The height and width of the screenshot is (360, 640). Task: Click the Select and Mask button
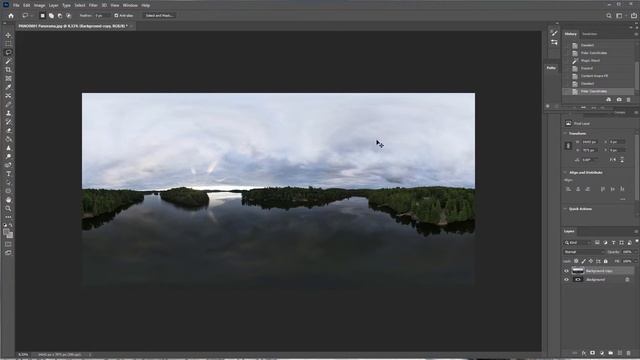tap(159, 16)
